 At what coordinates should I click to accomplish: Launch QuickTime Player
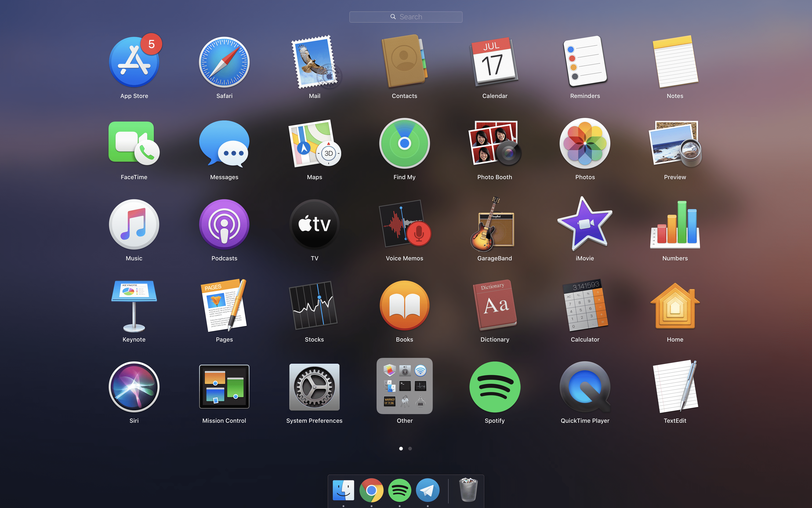585,387
